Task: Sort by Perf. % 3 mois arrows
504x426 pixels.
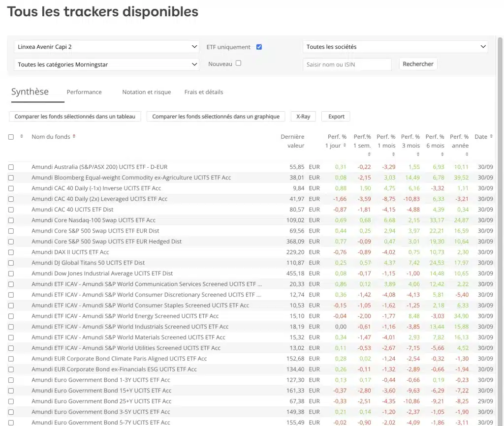Action: (x=418, y=154)
